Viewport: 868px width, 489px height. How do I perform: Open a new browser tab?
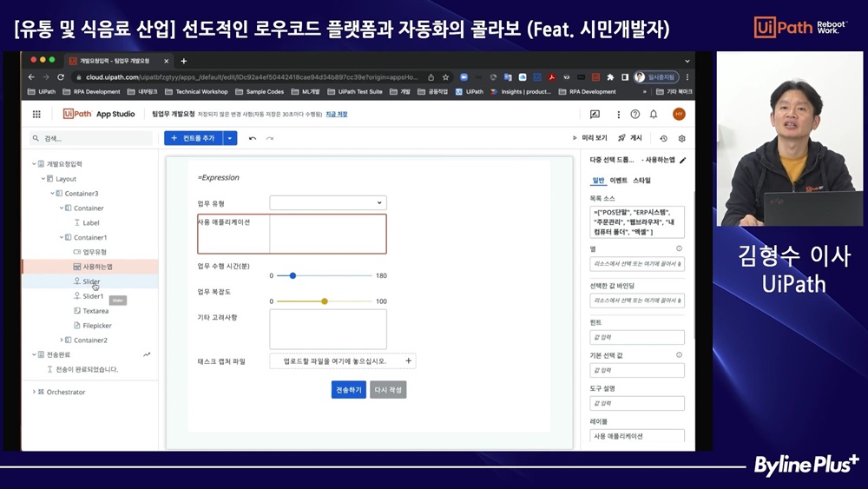click(x=184, y=61)
